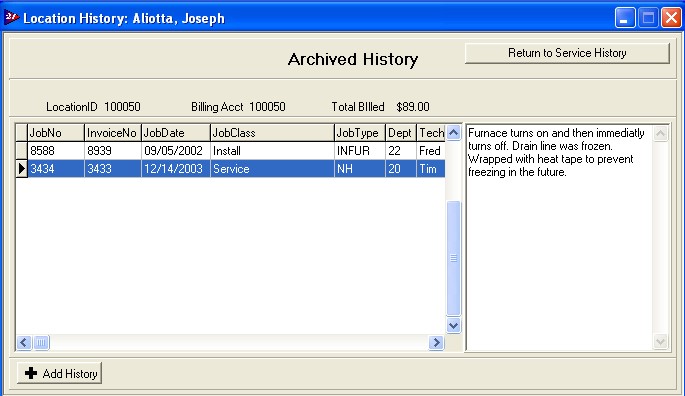Select the JobNo column header
This screenshot has width=685, height=396.
[x=56, y=132]
